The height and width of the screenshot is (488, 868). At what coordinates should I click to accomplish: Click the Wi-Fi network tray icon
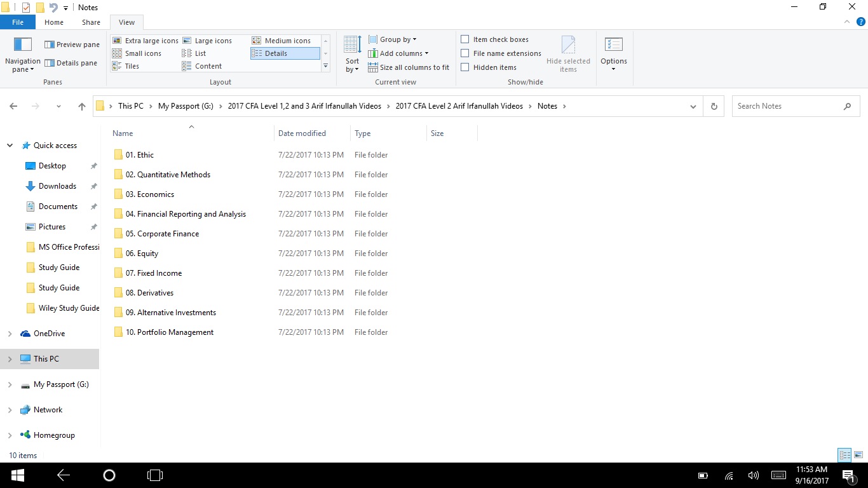729,475
